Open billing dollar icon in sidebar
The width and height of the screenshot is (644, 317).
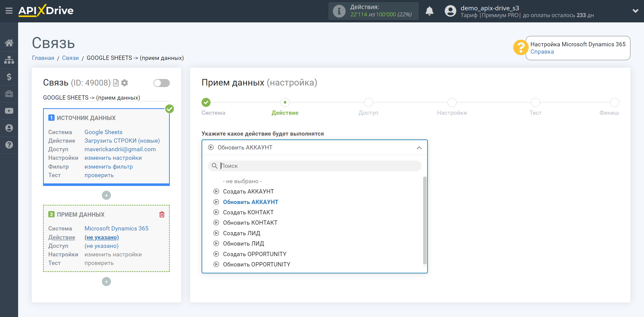click(9, 77)
